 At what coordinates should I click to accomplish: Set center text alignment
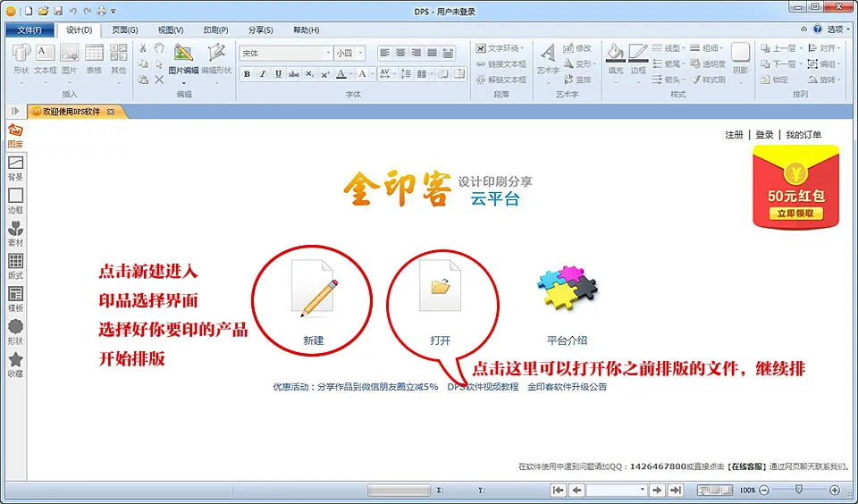[x=401, y=53]
